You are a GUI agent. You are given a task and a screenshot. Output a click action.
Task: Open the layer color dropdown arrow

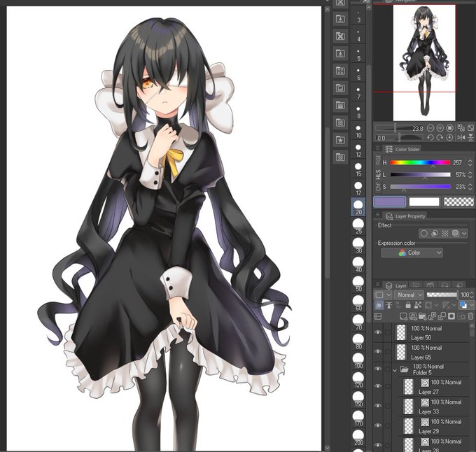472,304
